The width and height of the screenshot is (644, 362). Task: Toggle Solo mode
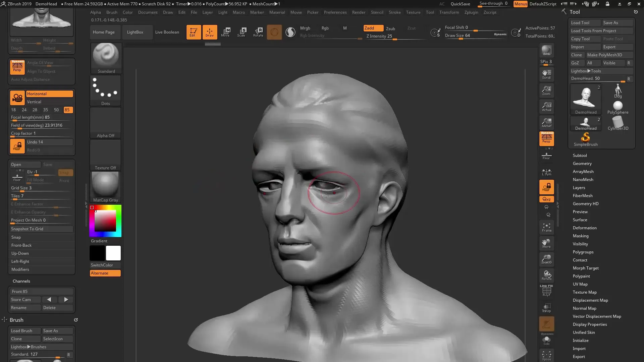click(546, 341)
